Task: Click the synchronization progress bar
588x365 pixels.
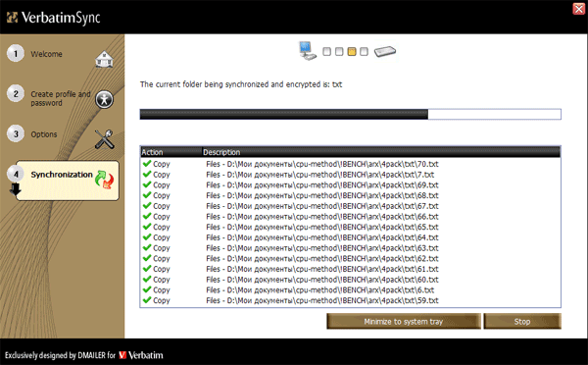Action: click(x=350, y=114)
